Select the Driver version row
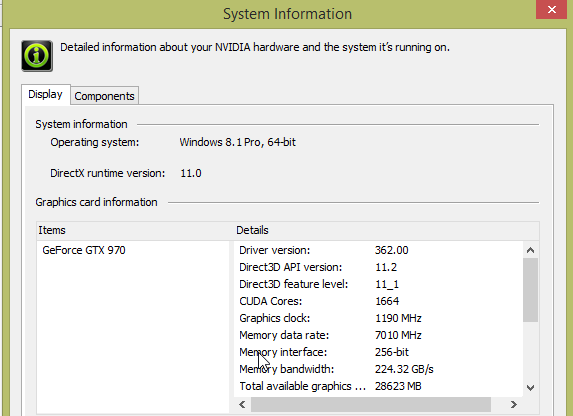This screenshot has height=416, width=573. pos(378,250)
